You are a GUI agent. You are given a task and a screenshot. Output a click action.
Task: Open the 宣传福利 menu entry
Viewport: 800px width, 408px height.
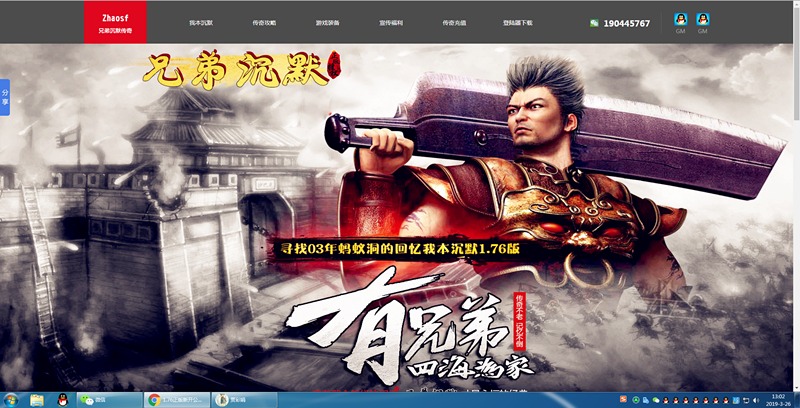pos(391,23)
